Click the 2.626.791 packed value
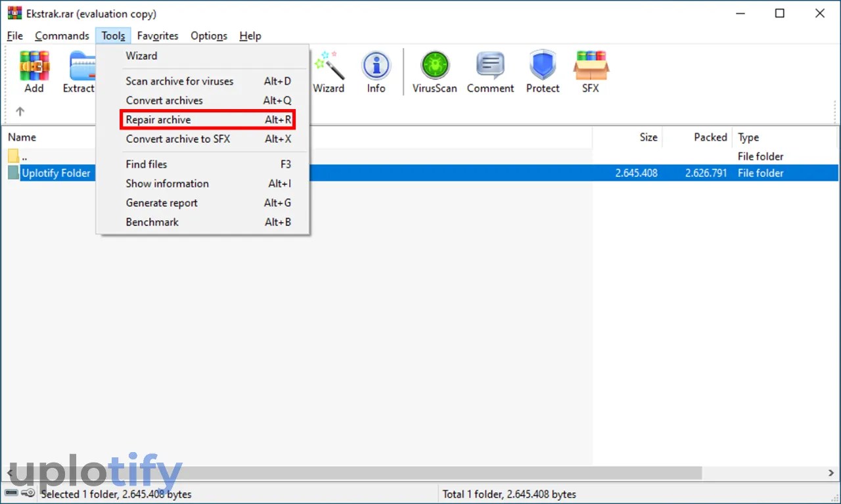The height and width of the screenshot is (504, 841). pos(706,173)
